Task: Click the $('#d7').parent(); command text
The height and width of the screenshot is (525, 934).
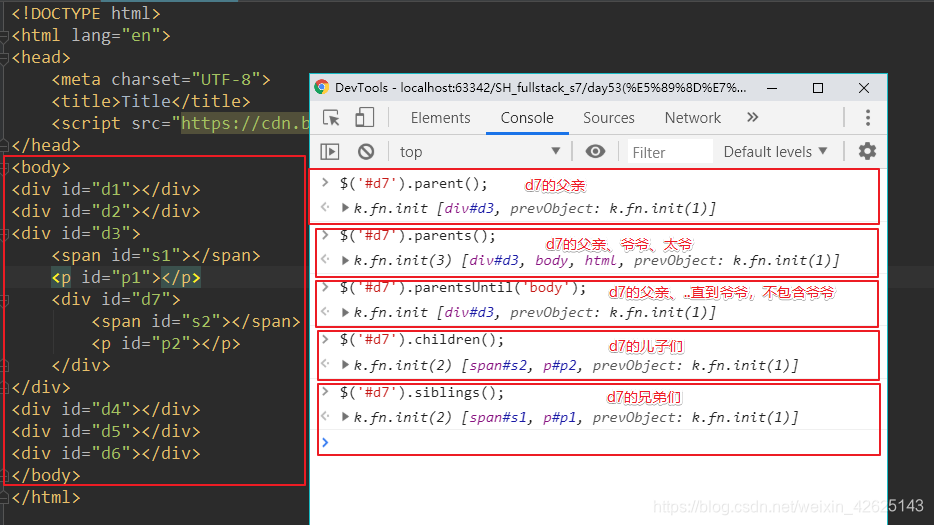Action: (413, 184)
